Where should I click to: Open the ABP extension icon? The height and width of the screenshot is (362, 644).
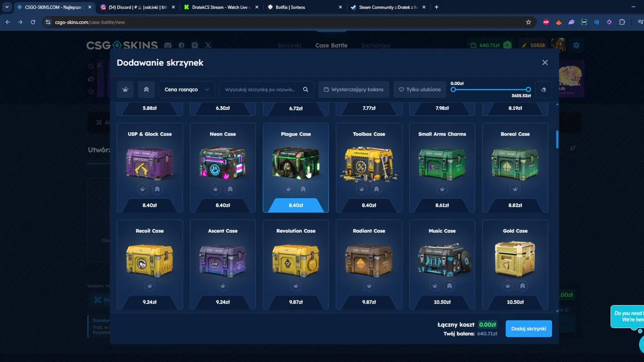click(x=546, y=22)
